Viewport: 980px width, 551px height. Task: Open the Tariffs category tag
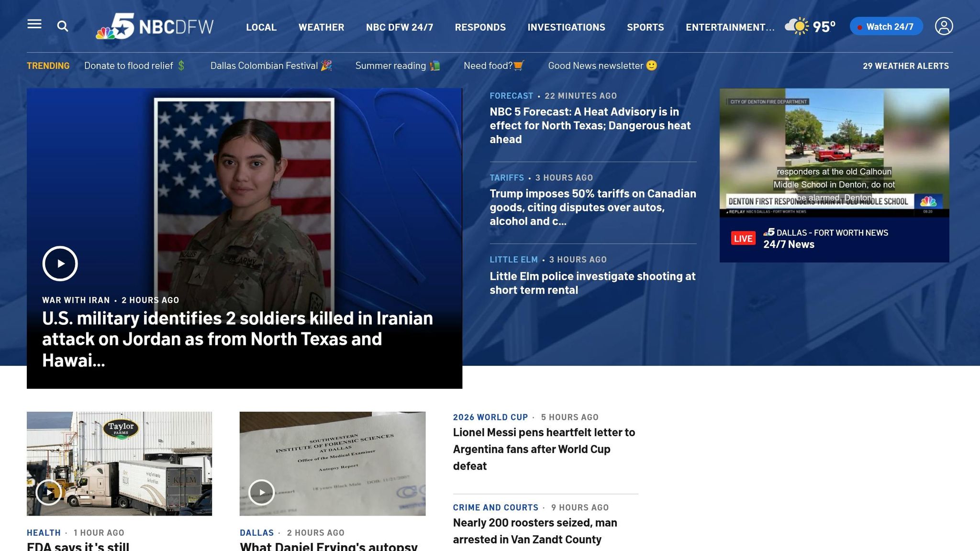[x=507, y=177]
